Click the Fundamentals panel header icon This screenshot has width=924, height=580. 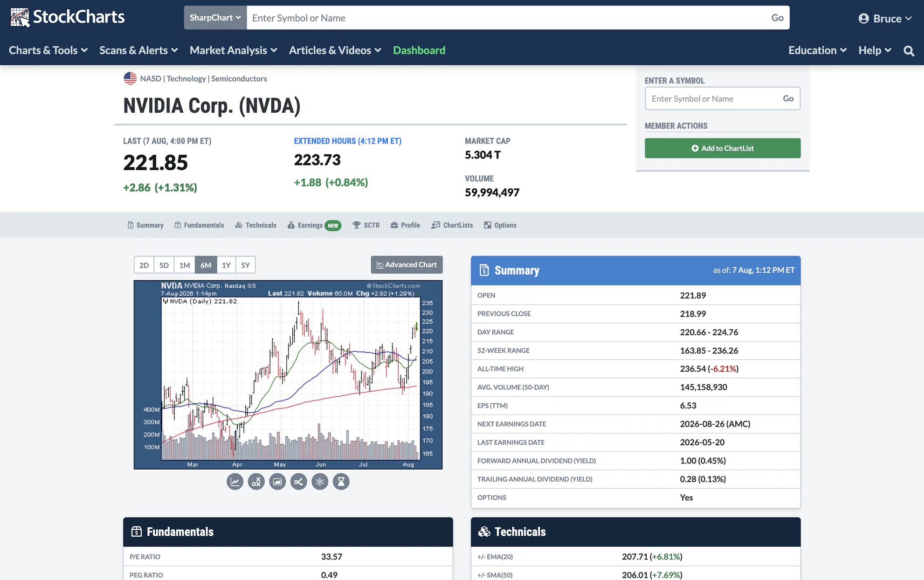pos(136,532)
